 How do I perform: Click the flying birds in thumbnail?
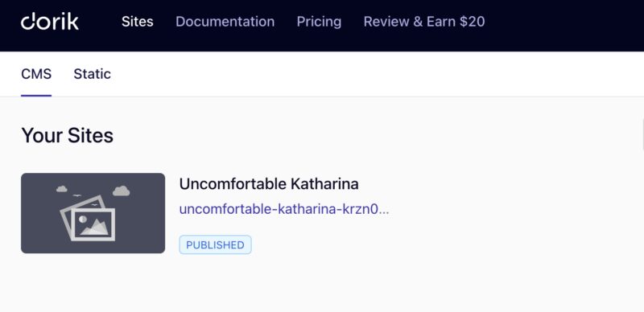coord(85,199)
